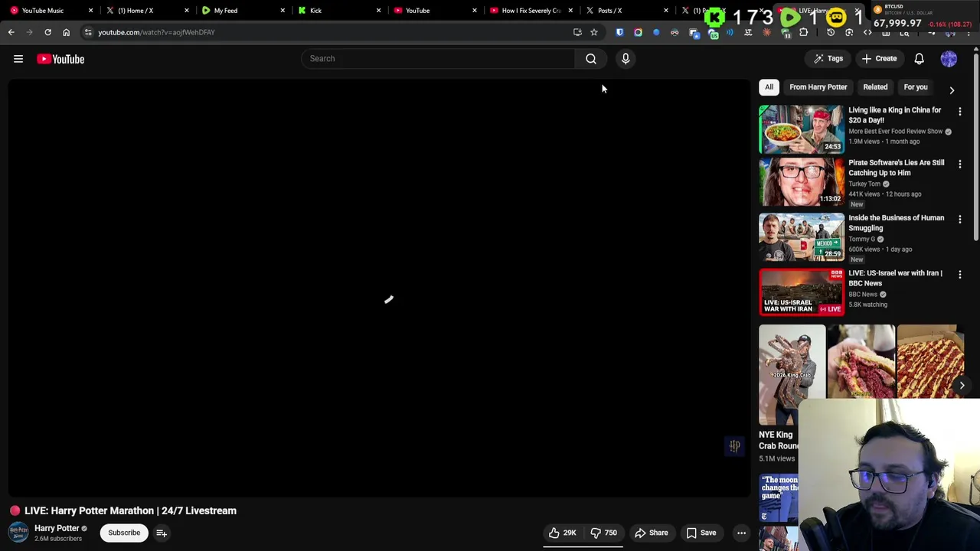Share the livestream
This screenshot has height=551, width=980.
point(652,533)
